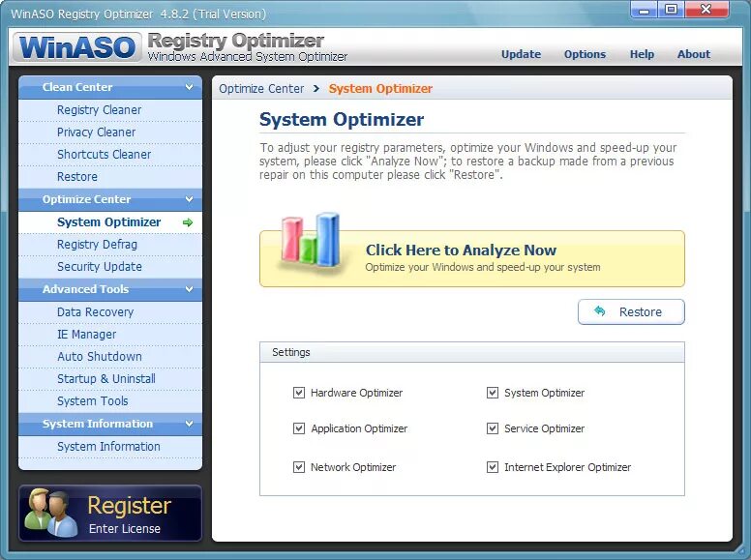Image resolution: width=751 pixels, height=560 pixels.
Task: Click the Restore button
Action: click(631, 312)
